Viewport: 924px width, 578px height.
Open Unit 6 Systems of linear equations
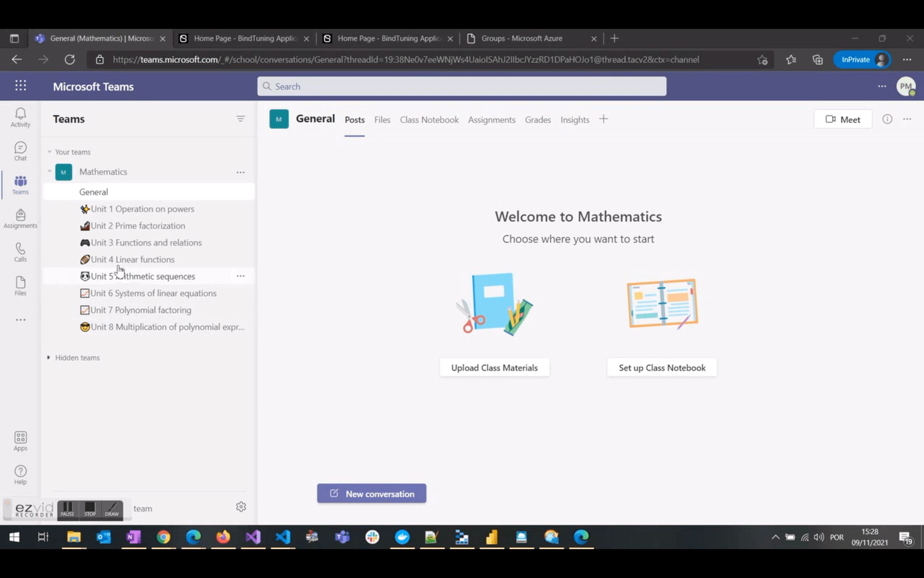click(149, 293)
